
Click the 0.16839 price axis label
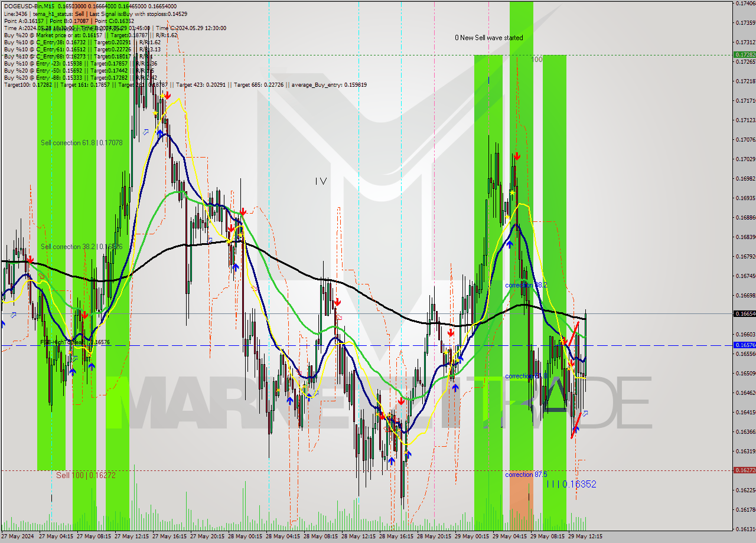(x=746, y=237)
